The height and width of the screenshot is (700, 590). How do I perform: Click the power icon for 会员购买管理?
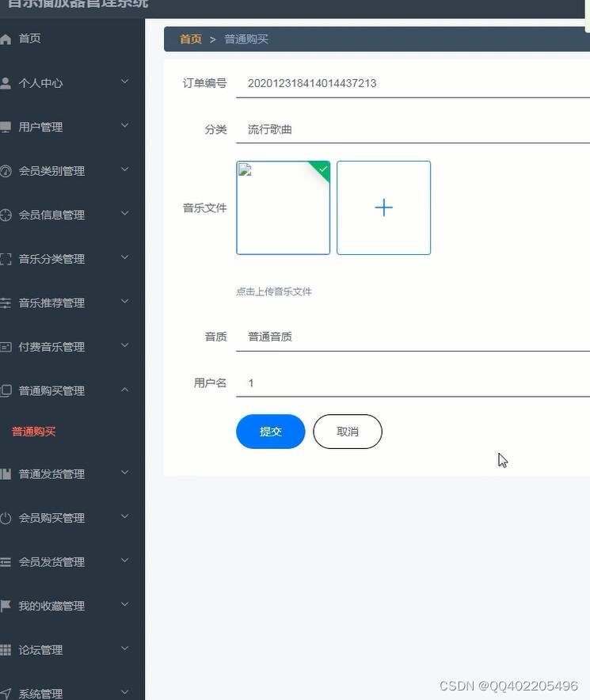click(6, 519)
